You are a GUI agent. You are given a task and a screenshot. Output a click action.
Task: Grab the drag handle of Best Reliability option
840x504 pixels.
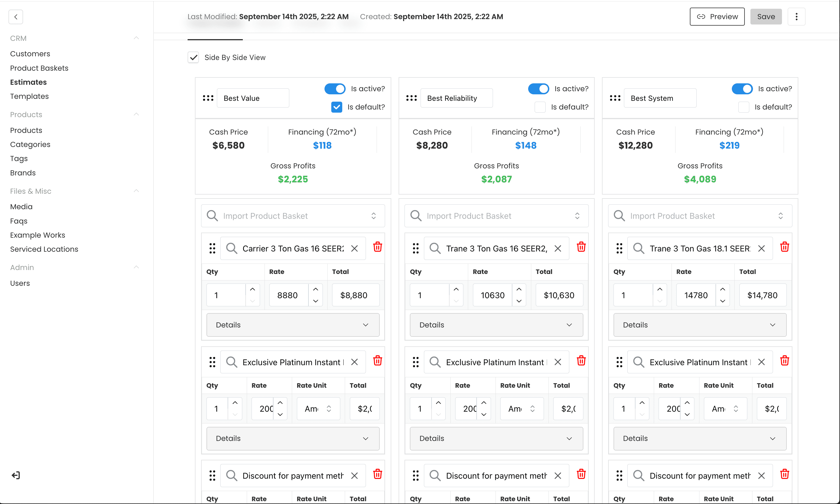(x=411, y=98)
